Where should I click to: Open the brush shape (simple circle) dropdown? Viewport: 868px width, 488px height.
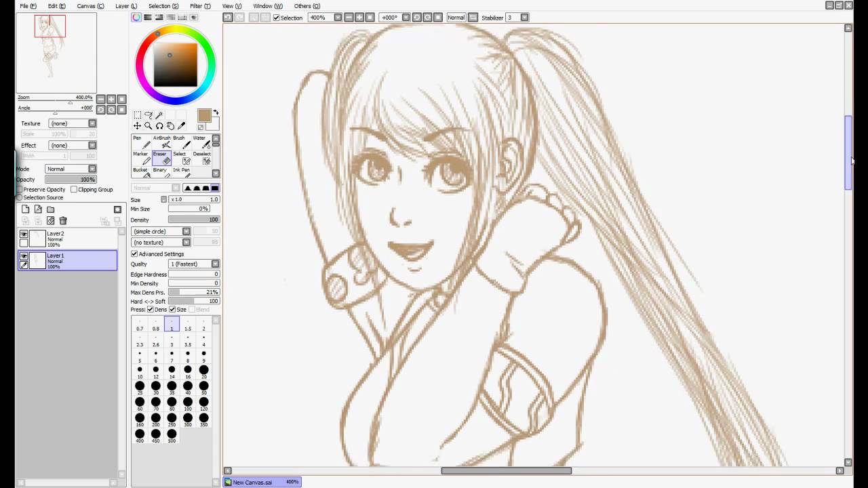pyautogui.click(x=161, y=231)
